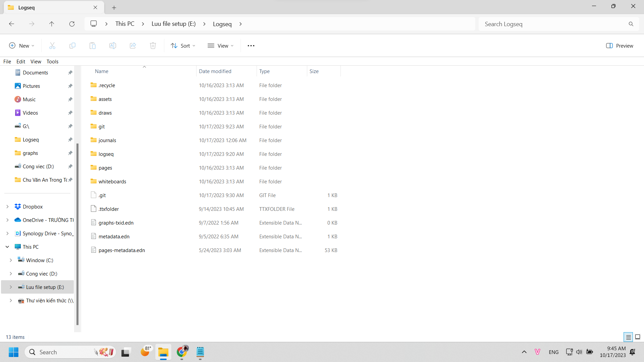Open the Tools menu
The height and width of the screenshot is (362, 644).
pos(52,61)
